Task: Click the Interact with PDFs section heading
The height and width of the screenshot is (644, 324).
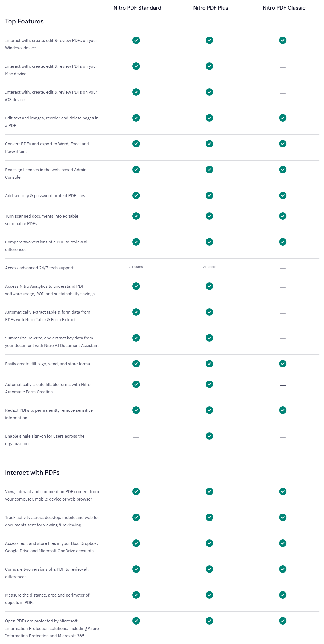Action: [x=32, y=473]
